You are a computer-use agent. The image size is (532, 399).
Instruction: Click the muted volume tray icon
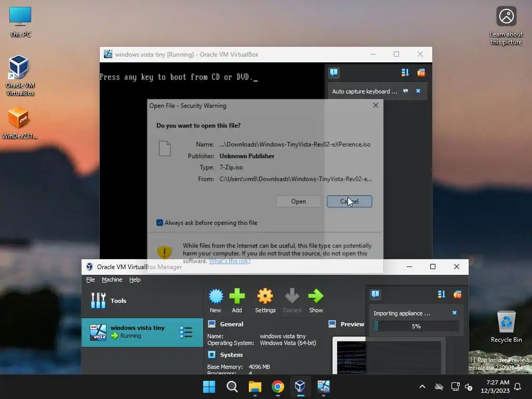coord(469,387)
